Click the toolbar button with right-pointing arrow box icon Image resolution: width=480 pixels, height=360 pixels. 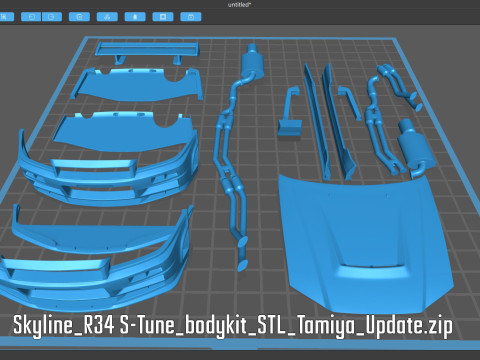coord(52,17)
